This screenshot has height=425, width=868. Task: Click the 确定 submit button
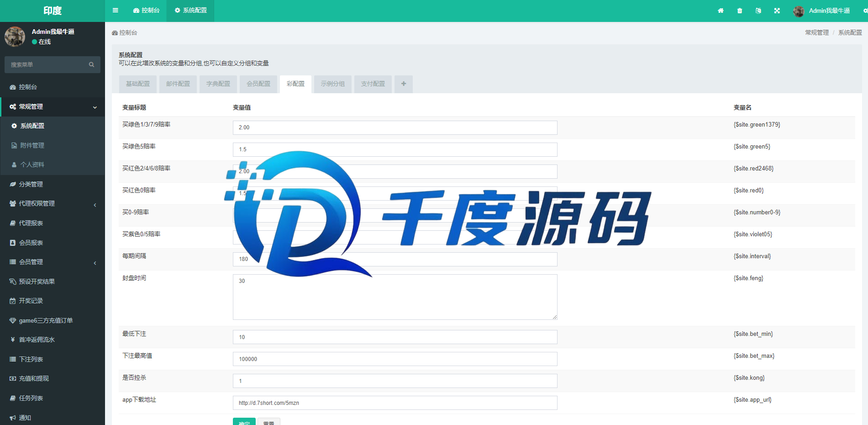coord(244,422)
